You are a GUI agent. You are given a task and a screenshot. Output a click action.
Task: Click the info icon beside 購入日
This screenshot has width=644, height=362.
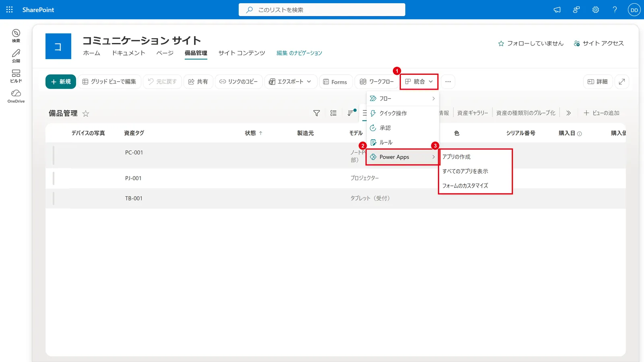[580, 134]
